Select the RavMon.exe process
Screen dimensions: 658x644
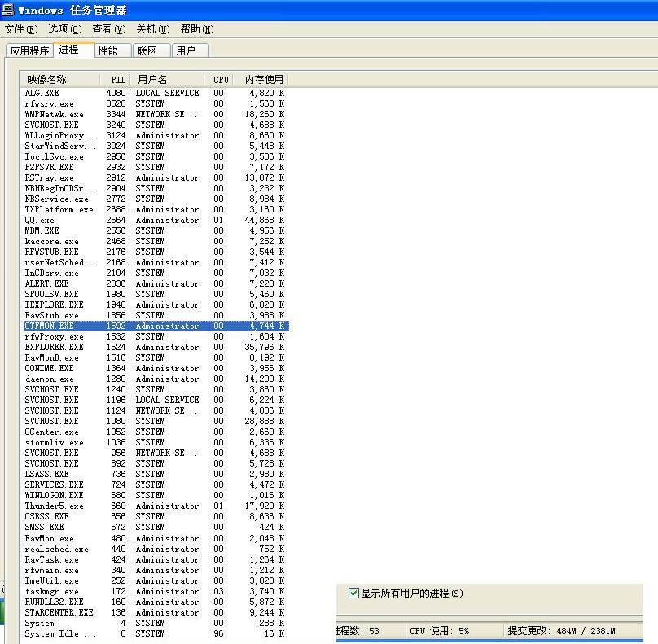tap(156, 538)
